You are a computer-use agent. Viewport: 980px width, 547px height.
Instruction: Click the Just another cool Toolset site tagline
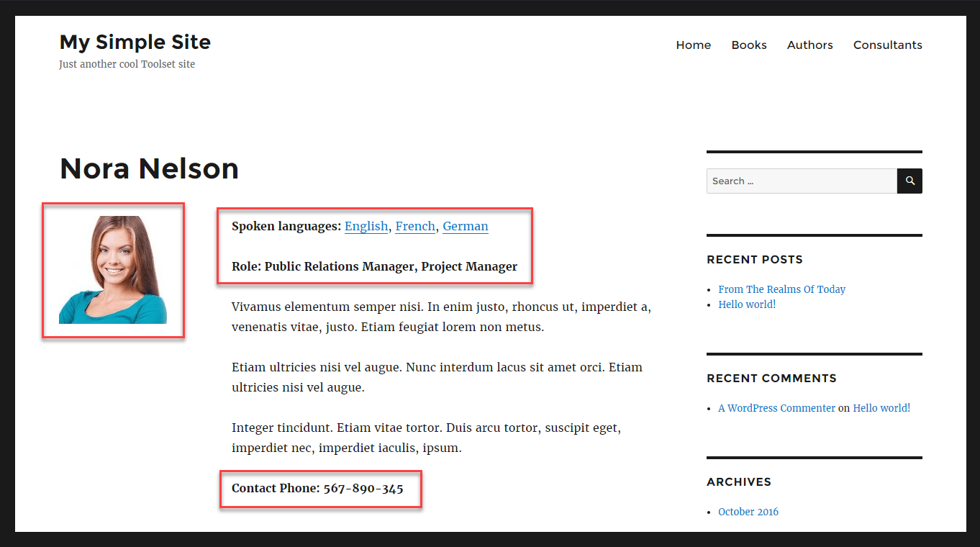(x=127, y=64)
